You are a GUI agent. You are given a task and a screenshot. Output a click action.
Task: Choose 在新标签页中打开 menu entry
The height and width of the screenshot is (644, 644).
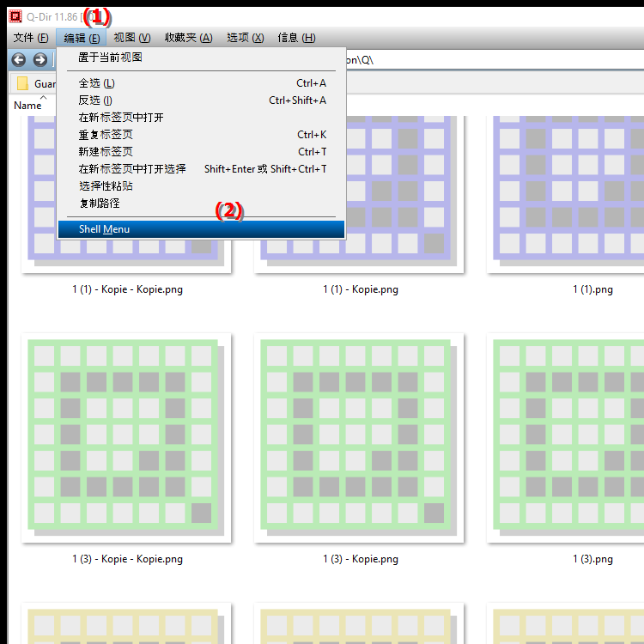tap(201, 118)
